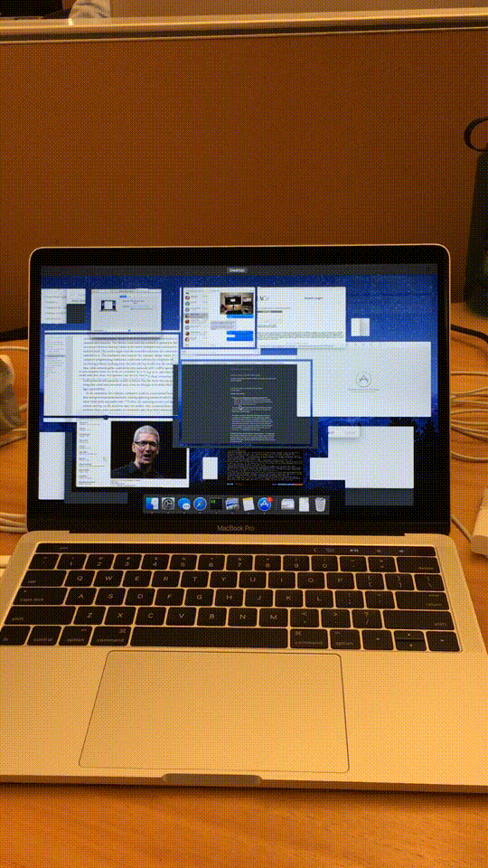The width and height of the screenshot is (488, 868).
Task: Open the white document icon in the Dock
Action: click(304, 504)
